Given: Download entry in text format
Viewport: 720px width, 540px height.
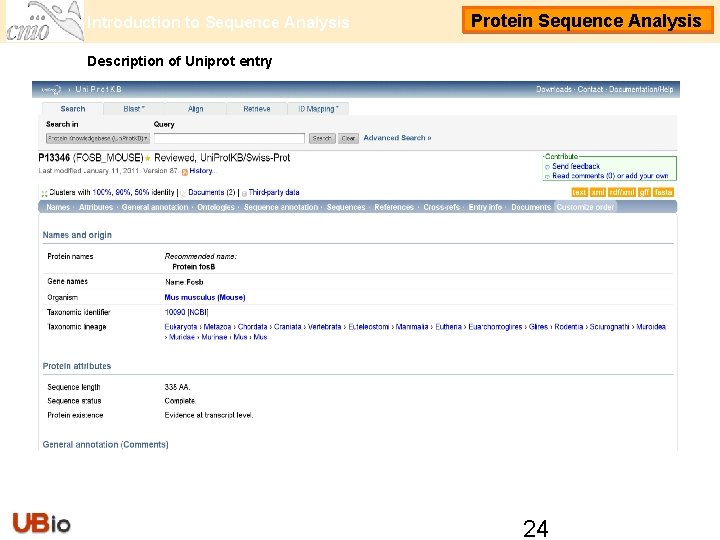Looking at the screenshot, I should (579, 192).
